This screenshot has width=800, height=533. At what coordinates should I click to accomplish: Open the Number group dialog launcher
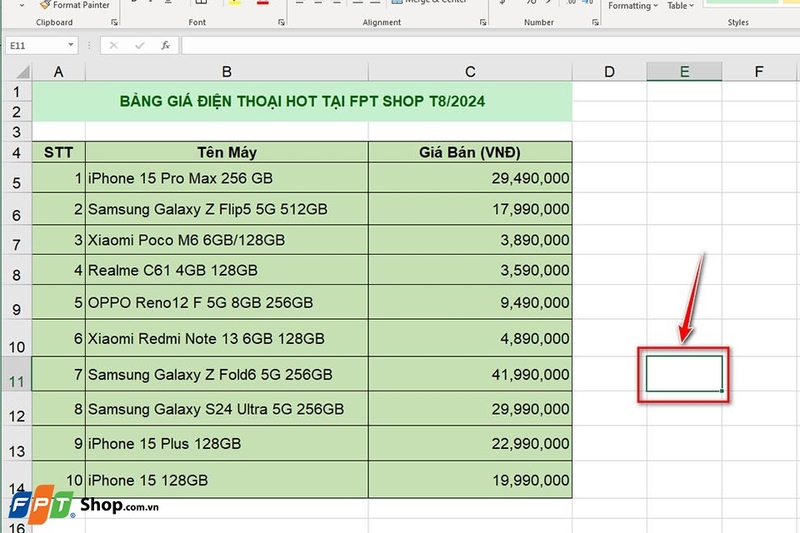pyautogui.click(x=595, y=22)
